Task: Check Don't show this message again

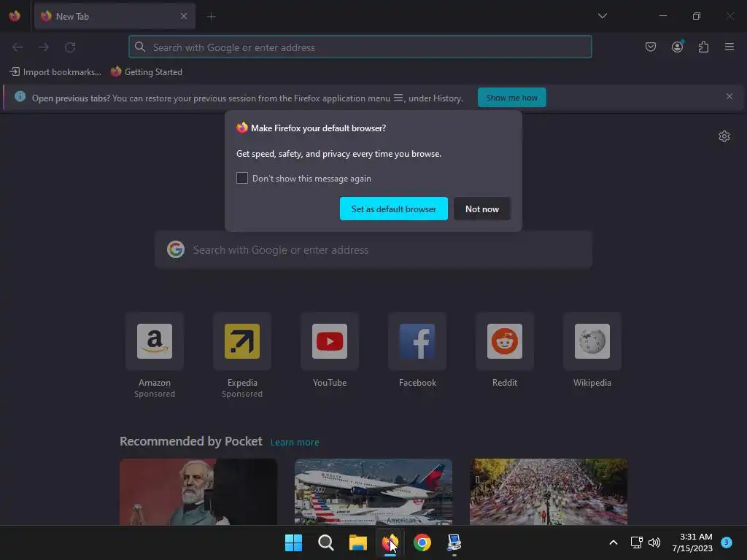Action: click(242, 178)
